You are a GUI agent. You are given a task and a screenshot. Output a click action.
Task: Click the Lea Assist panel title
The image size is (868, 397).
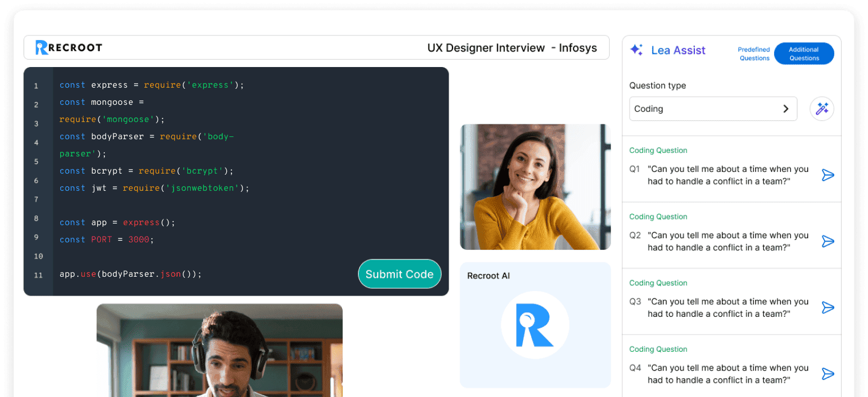click(x=678, y=50)
